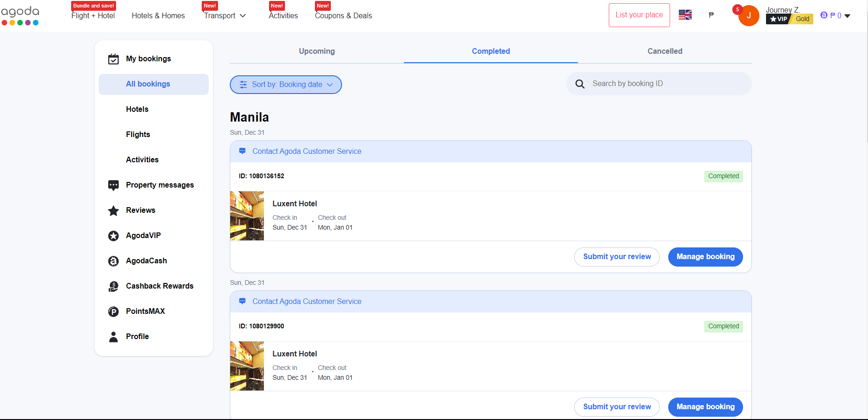
Task: Open the currency peso selector
Action: coord(711,15)
